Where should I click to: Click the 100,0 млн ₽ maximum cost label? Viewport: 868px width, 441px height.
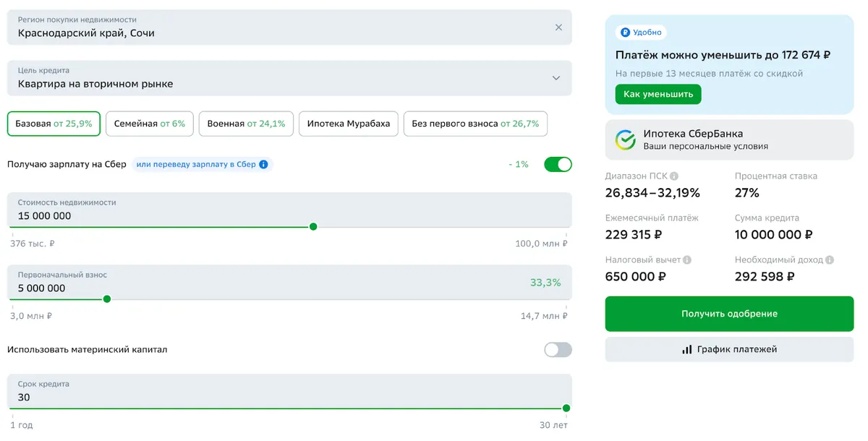click(541, 244)
